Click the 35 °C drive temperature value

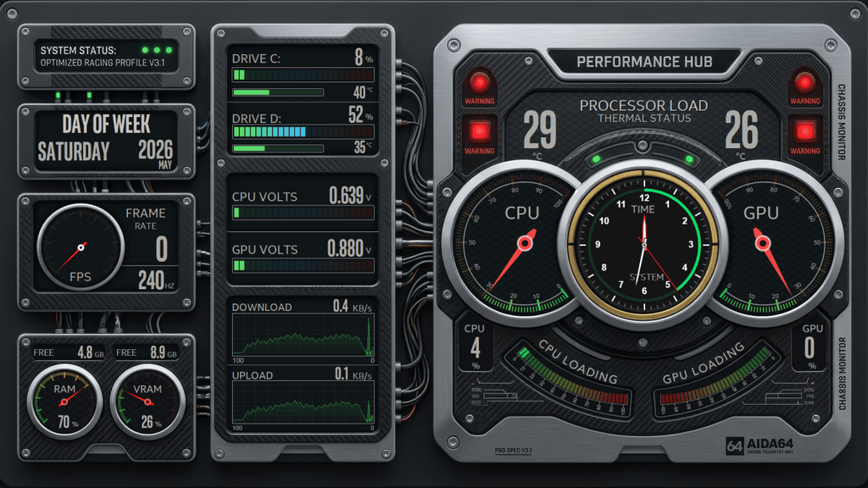[363, 147]
